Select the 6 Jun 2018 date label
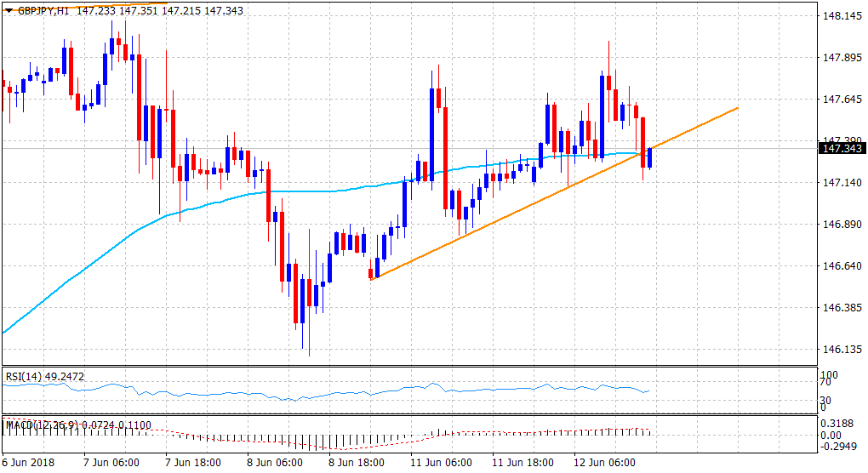 tap(29, 463)
